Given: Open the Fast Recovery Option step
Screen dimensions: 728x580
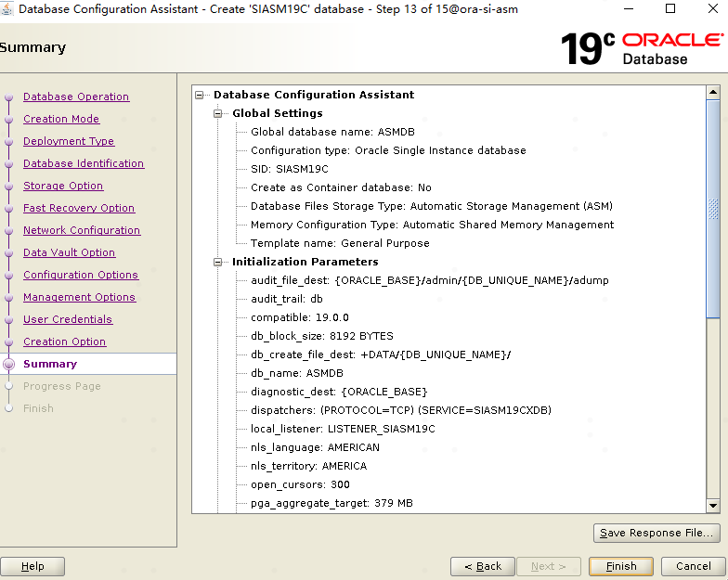Looking at the screenshot, I should [x=79, y=208].
